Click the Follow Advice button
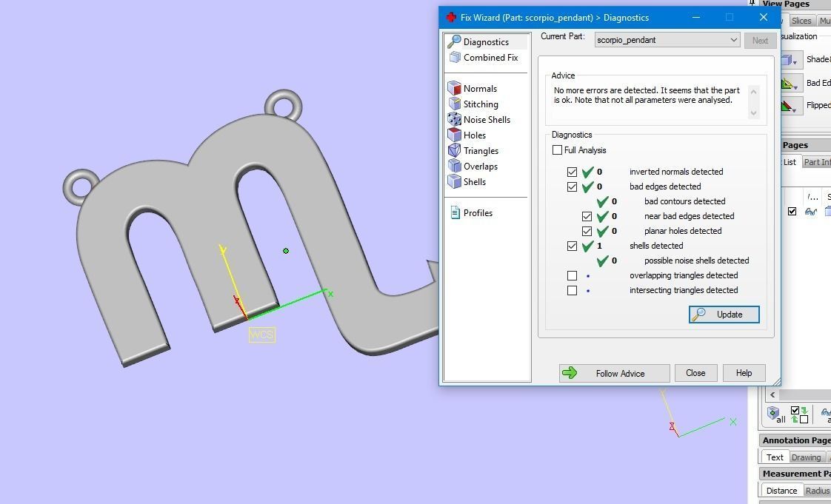The width and height of the screenshot is (831, 504). point(614,373)
